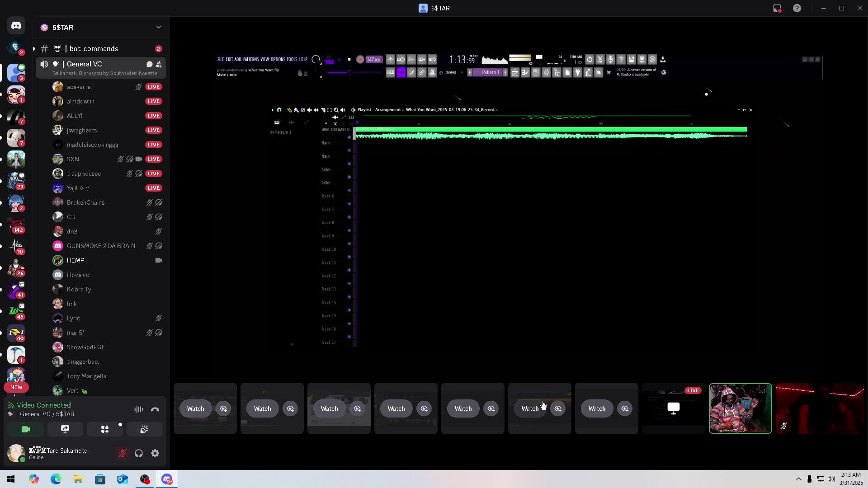This screenshot has height=488, width=868.
Task: Open the LIVE screen share tile
Action: 674,408
